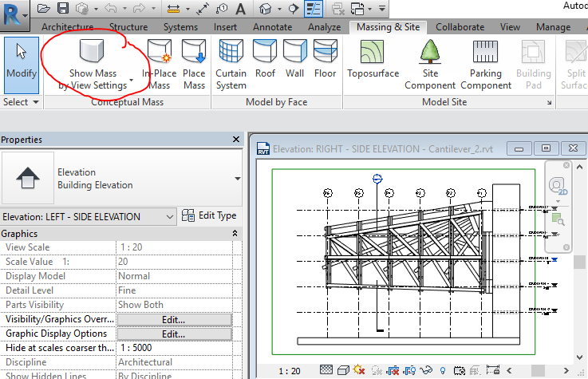Click the Close Hidden Windows icon
Viewport: 588px width, 379px height.
point(337,9)
